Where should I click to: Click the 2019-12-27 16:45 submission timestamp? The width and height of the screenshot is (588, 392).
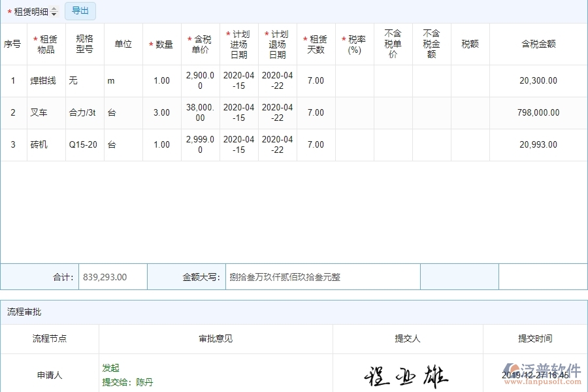[x=536, y=372]
